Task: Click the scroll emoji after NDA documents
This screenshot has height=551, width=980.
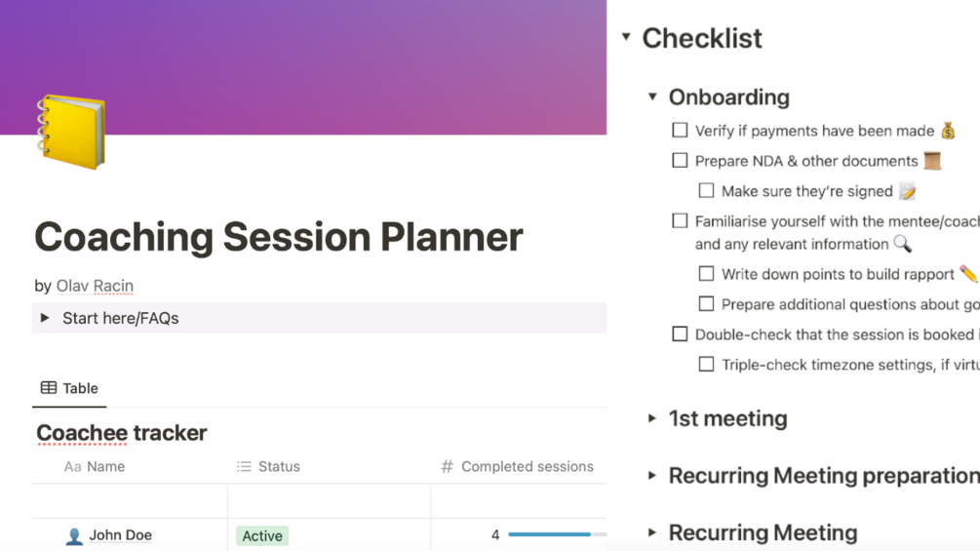Action: 932,161
